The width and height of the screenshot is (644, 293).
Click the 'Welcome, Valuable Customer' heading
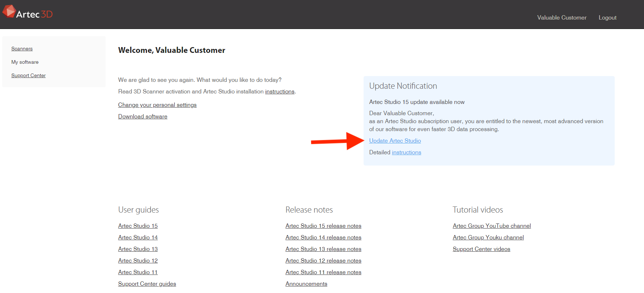pos(171,50)
